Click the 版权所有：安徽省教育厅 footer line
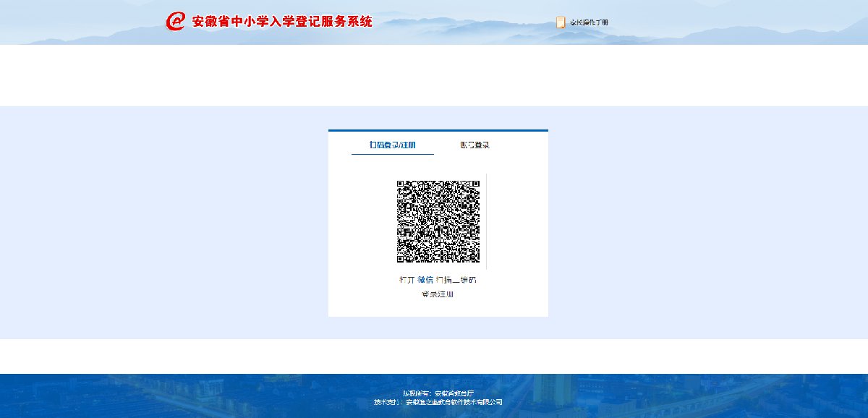 [438, 393]
